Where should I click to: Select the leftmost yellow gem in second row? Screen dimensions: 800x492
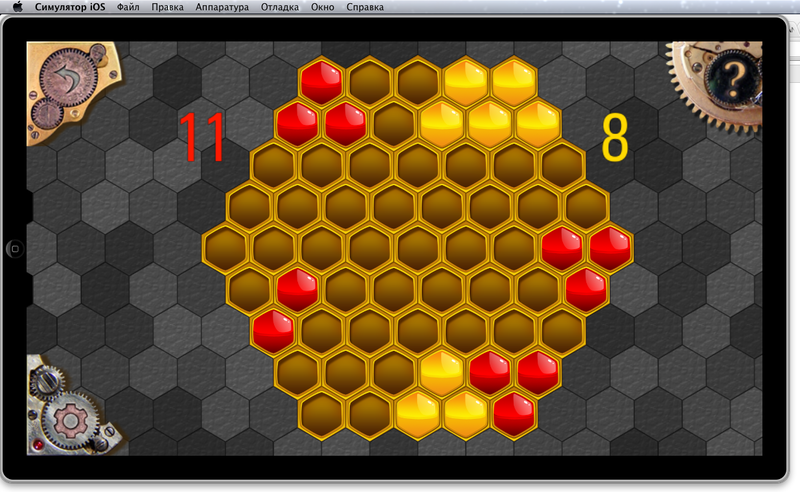coord(442,124)
